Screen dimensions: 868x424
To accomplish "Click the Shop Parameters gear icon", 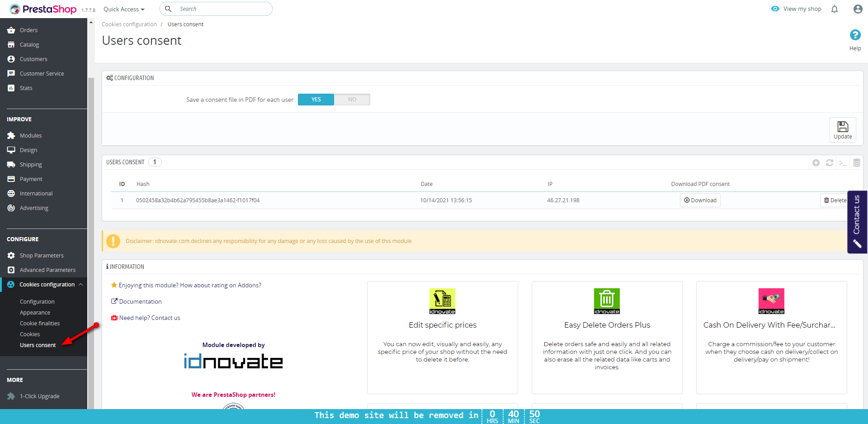I will [11, 256].
